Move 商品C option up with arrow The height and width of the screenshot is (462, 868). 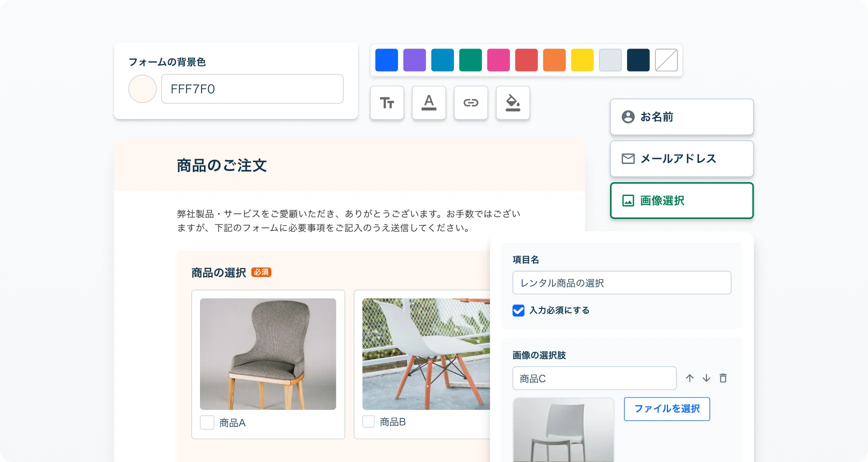pos(690,378)
